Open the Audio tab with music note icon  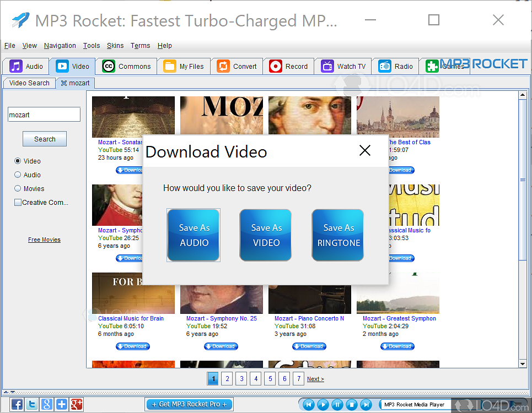(x=26, y=66)
